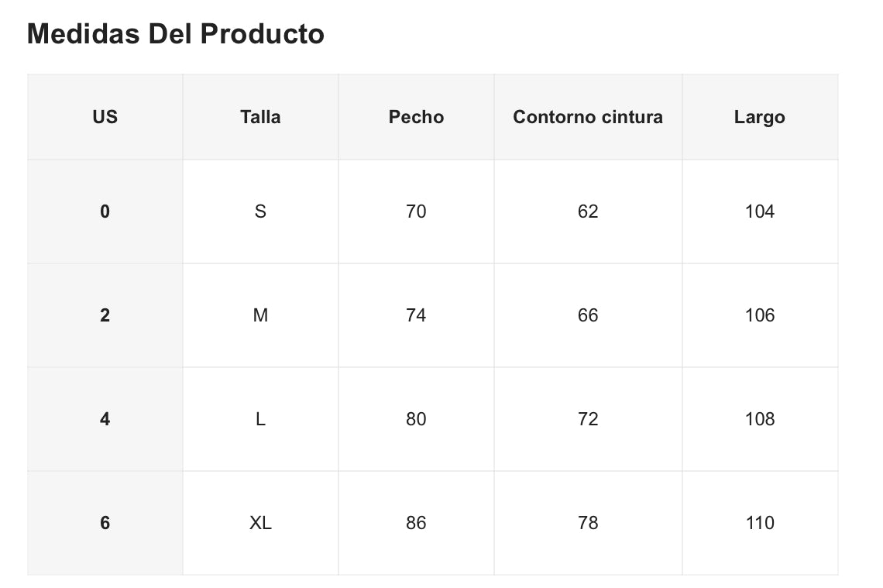The width and height of the screenshot is (883, 588).
Task: Select the Pecho value 80
Action: click(x=416, y=419)
